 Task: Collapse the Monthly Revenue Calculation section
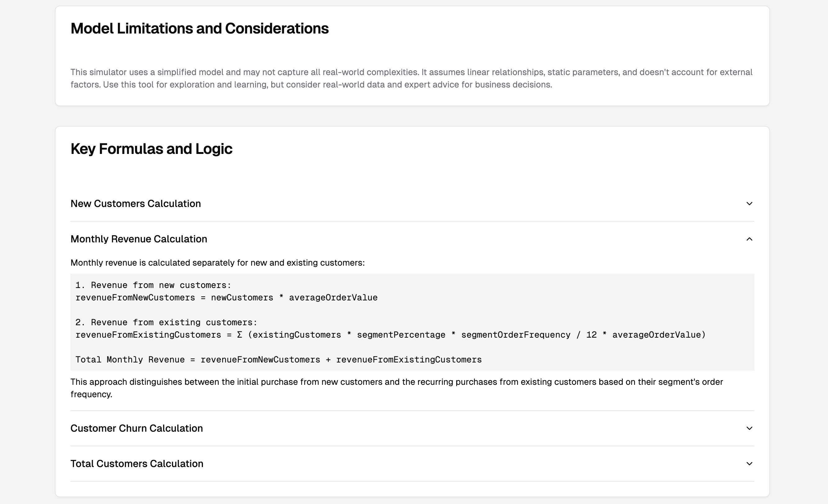click(x=139, y=239)
